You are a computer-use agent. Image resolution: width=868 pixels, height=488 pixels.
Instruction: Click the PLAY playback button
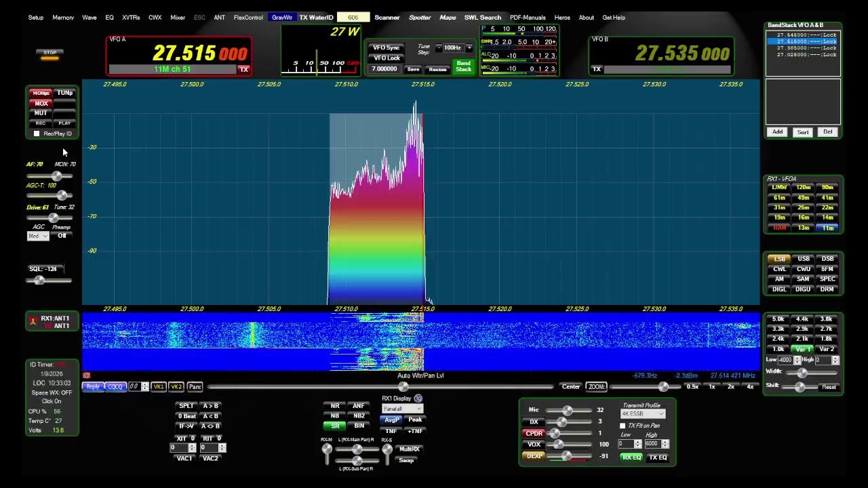point(64,123)
